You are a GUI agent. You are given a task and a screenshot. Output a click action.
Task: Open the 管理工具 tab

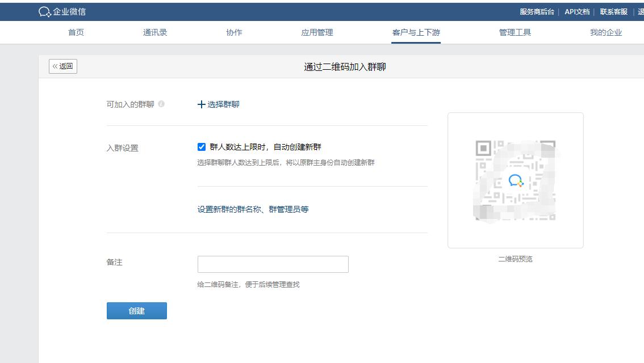[x=516, y=32]
